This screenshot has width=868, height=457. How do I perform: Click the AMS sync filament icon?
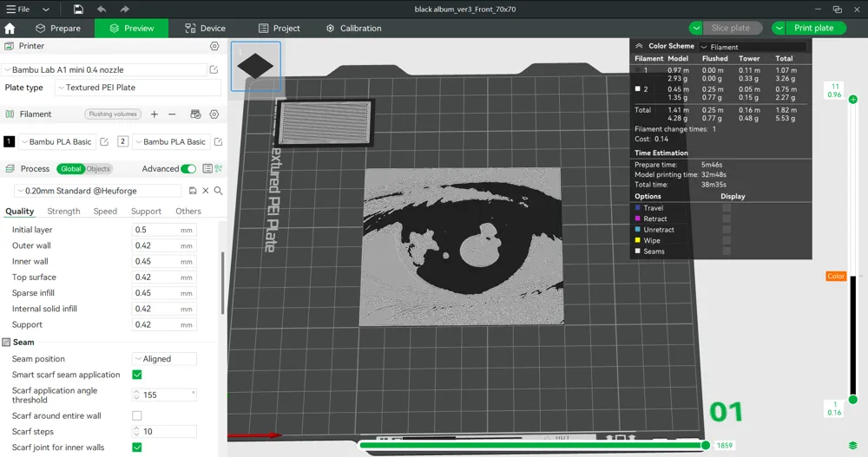click(x=195, y=114)
